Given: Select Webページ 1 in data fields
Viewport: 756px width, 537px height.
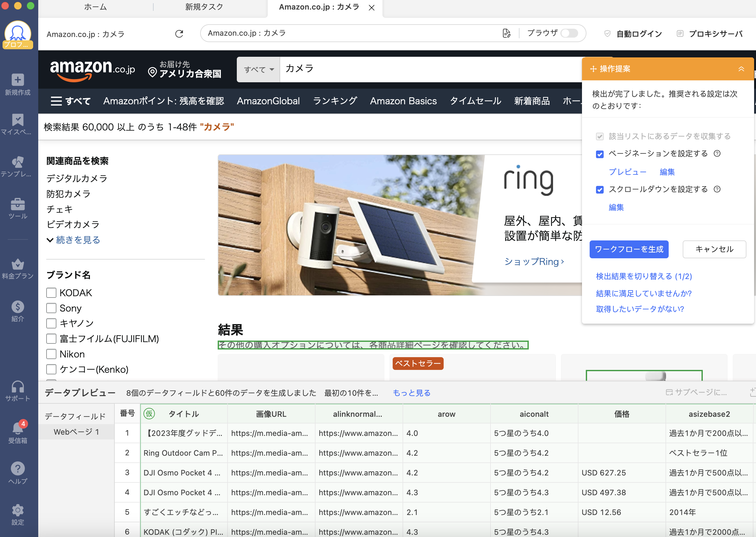Looking at the screenshot, I should pyautogui.click(x=76, y=432).
